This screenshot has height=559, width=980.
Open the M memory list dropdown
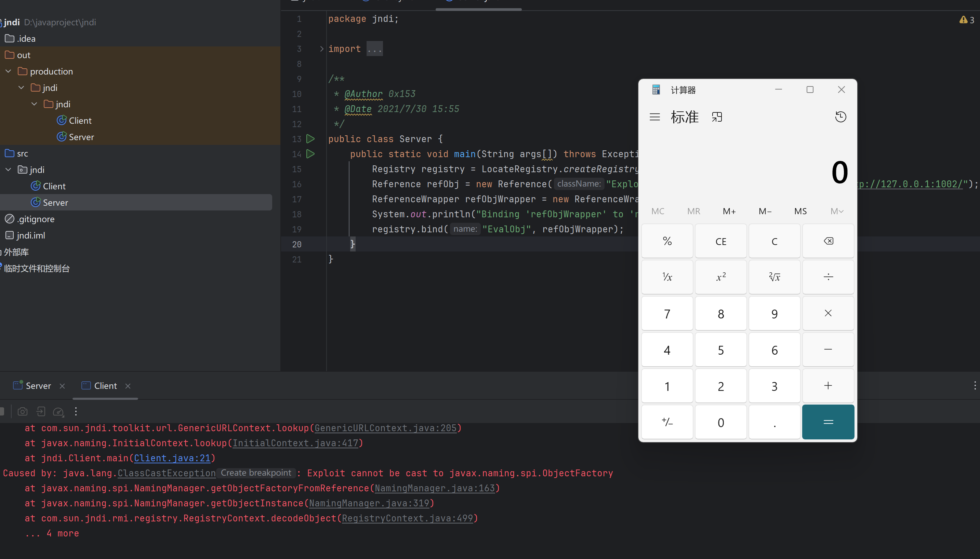[x=836, y=211]
